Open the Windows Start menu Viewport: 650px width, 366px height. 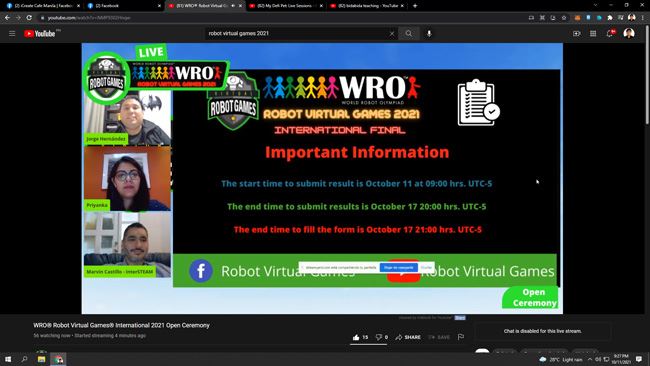tap(8, 359)
